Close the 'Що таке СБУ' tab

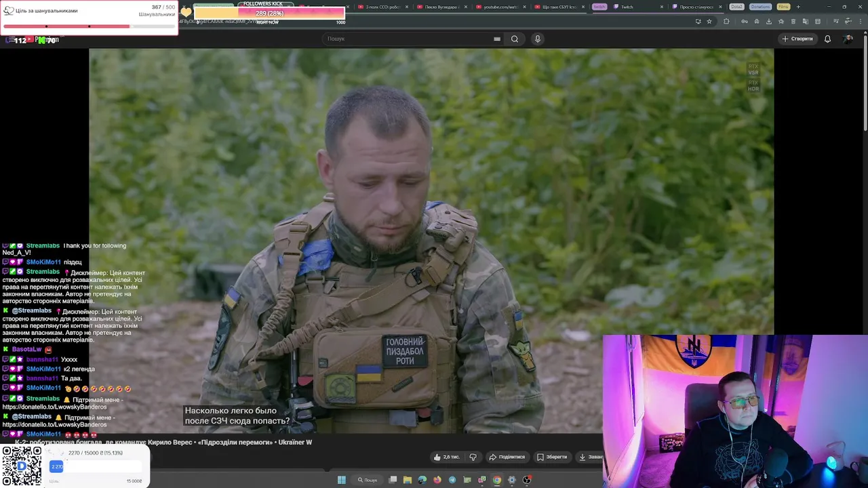pyautogui.click(x=583, y=7)
